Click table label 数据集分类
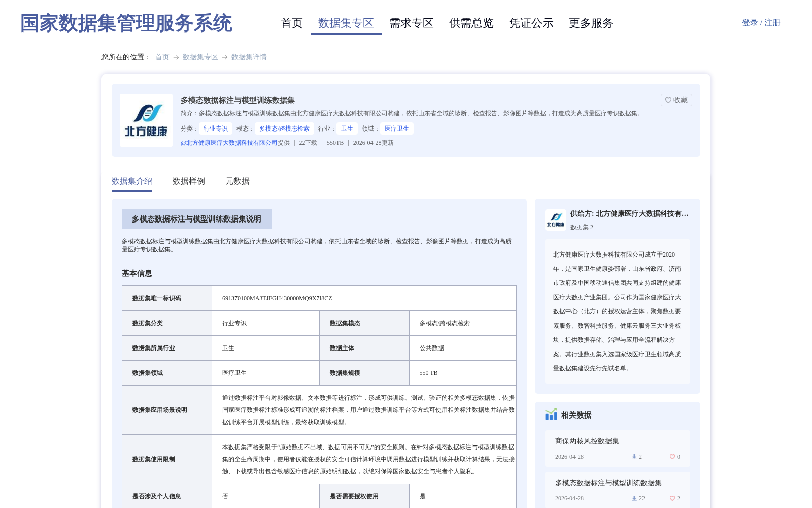 pyautogui.click(x=148, y=323)
